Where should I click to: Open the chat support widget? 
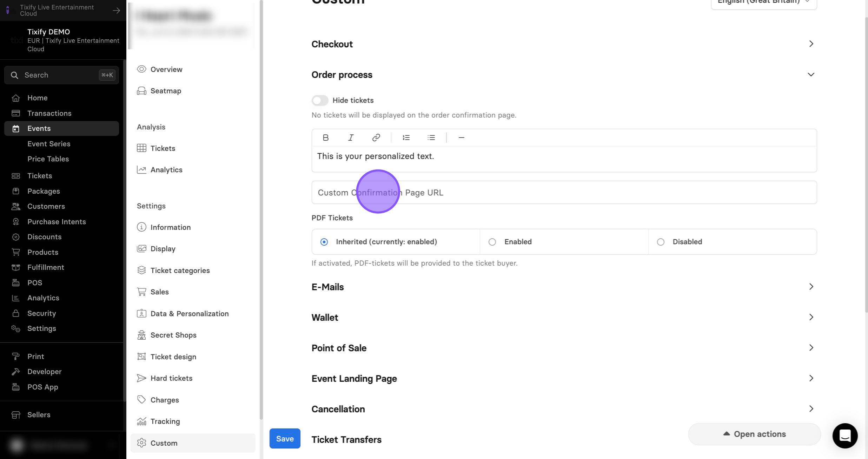coord(845,435)
